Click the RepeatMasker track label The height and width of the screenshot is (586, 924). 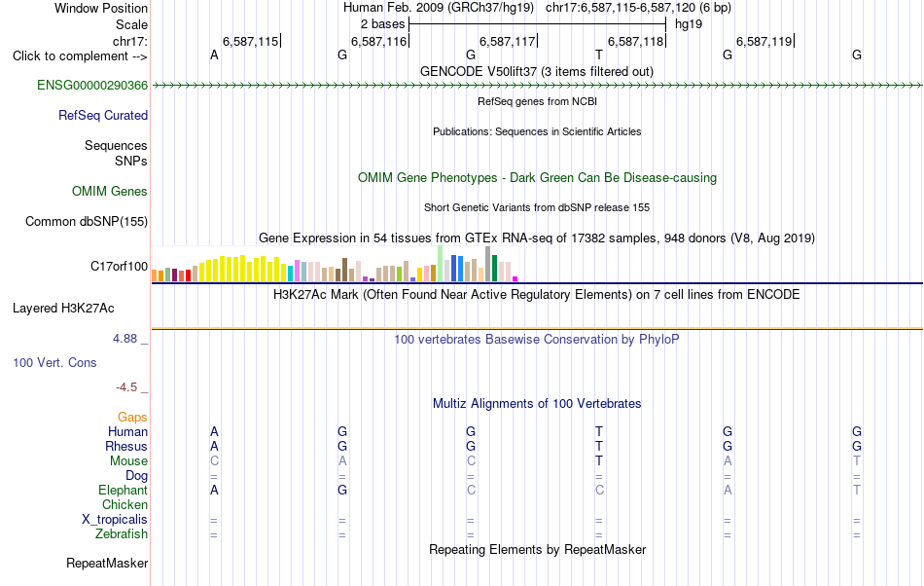click(107, 564)
